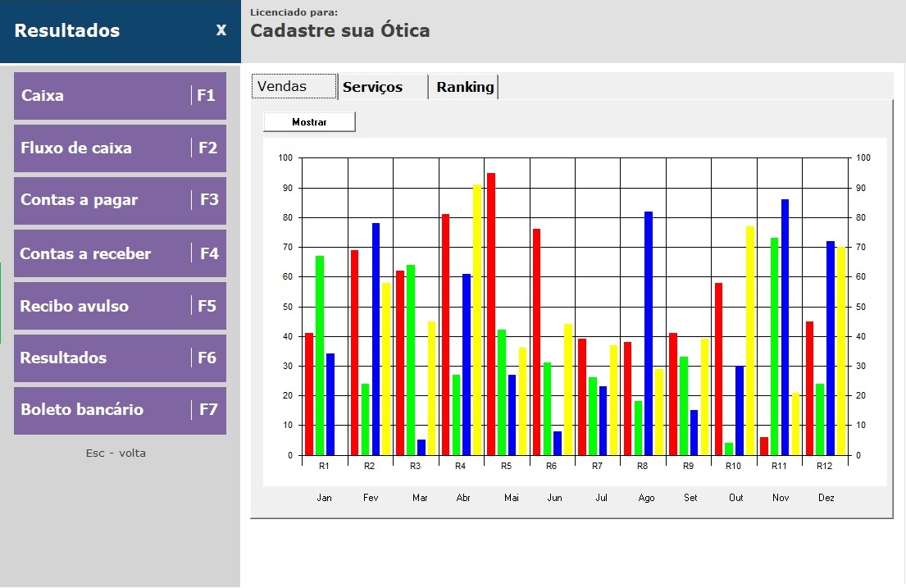Click the Resultados F6 sidebar button

point(120,358)
